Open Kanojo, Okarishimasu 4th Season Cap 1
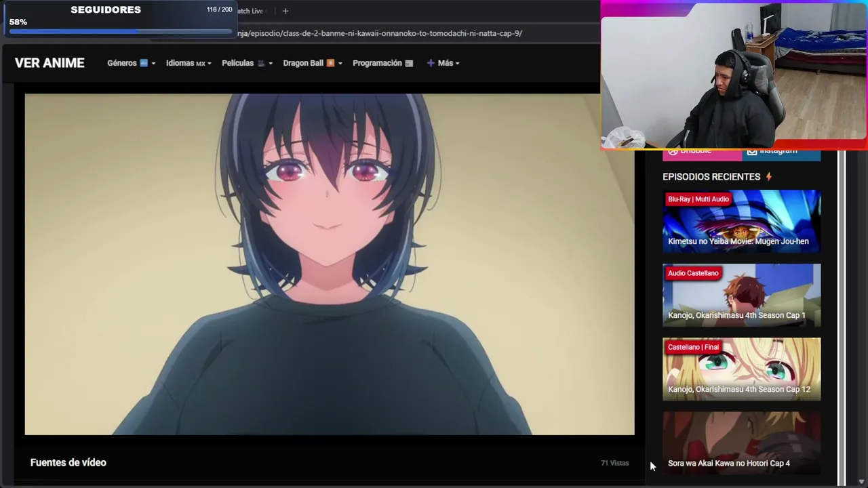868x488 pixels. point(741,296)
